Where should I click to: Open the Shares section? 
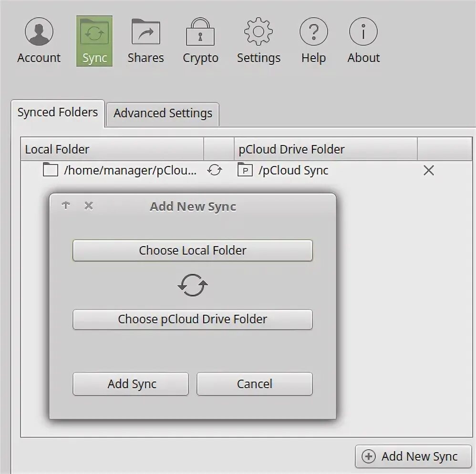tap(146, 41)
